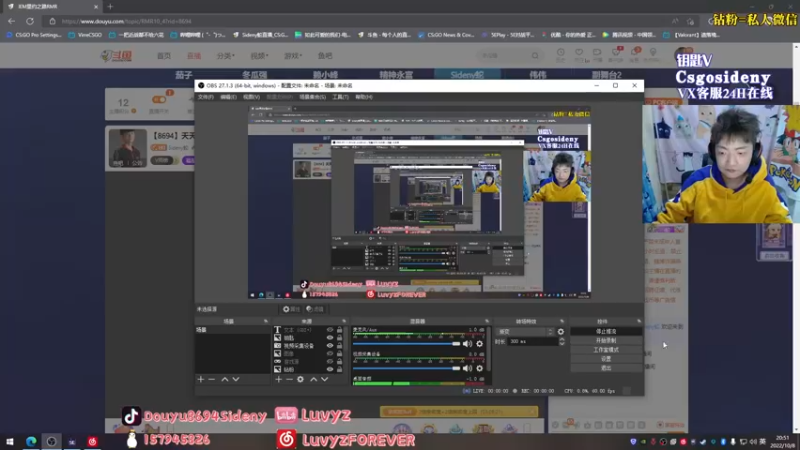Click the Douyu logo in site header

pyautogui.click(x=116, y=56)
